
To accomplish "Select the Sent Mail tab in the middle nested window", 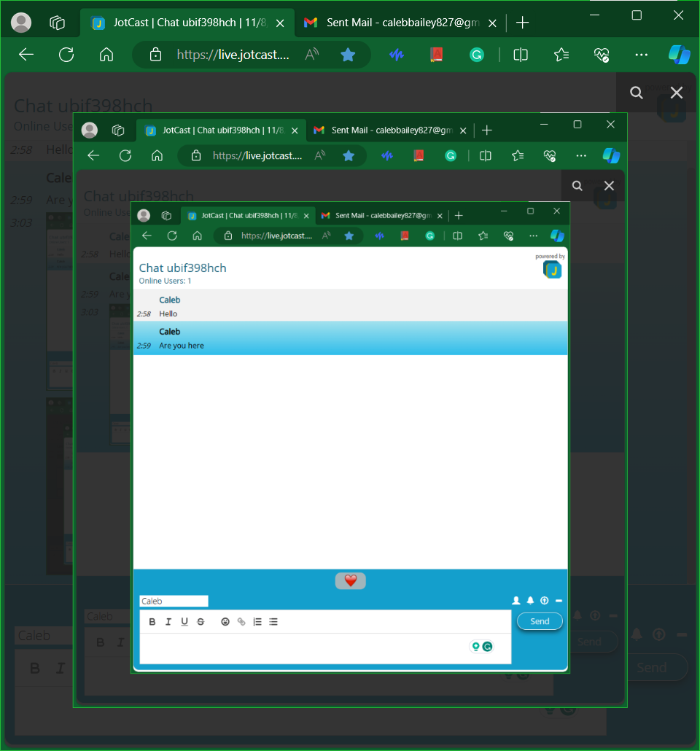I will click(x=390, y=131).
